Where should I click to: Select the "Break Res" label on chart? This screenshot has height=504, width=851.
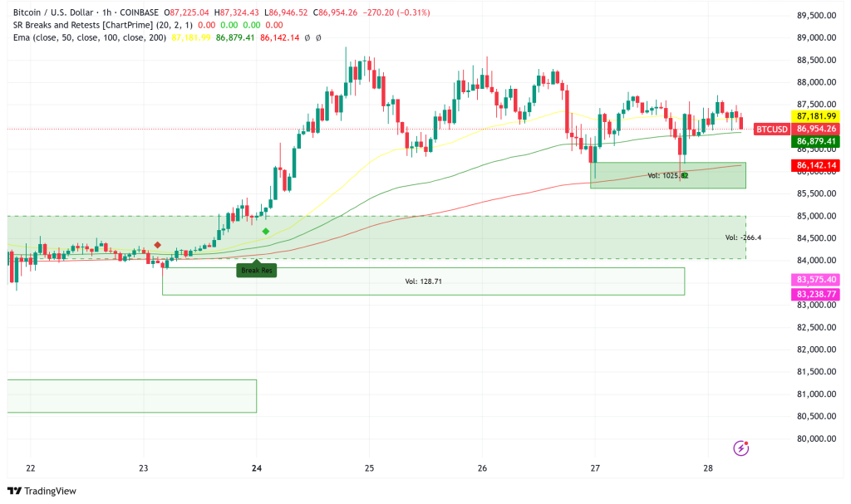point(257,270)
